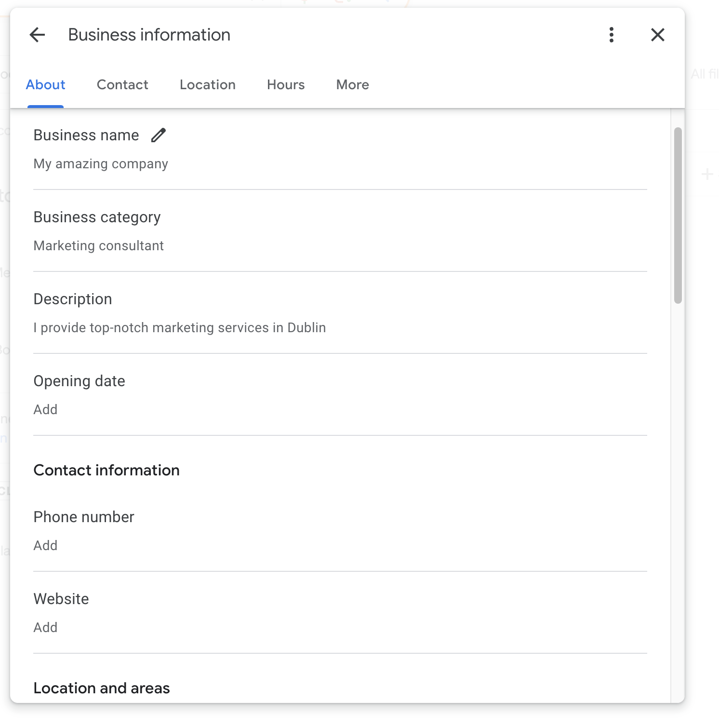The height and width of the screenshot is (728, 719).
Task: Close the Business information dialog
Action: (x=657, y=35)
